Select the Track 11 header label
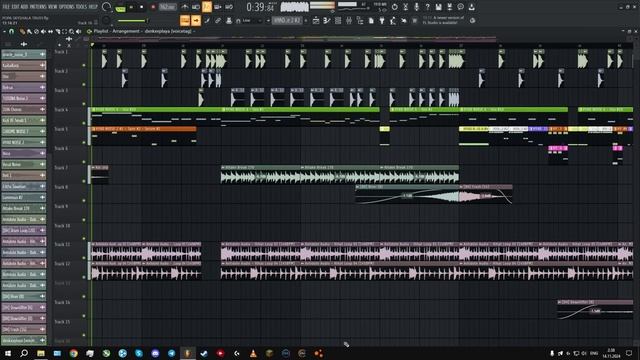 (x=62, y=244)
